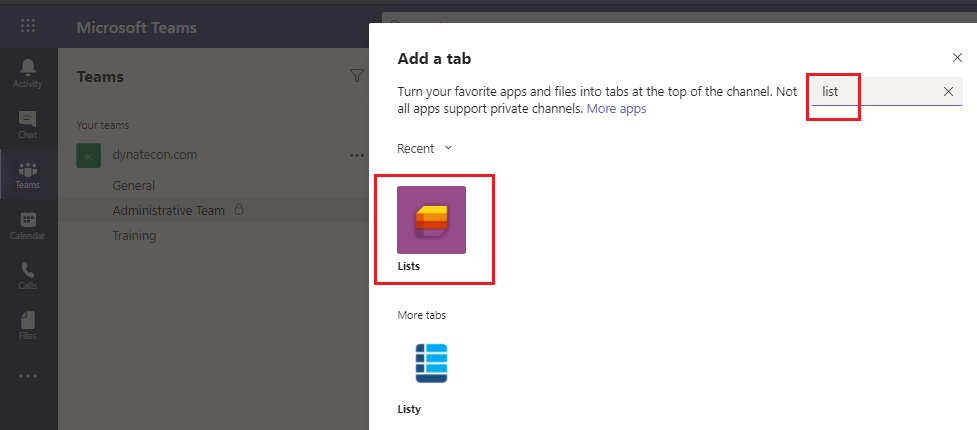Select the Teams sidebar icon
Screen dimensions: 977x430
point(28,175)
